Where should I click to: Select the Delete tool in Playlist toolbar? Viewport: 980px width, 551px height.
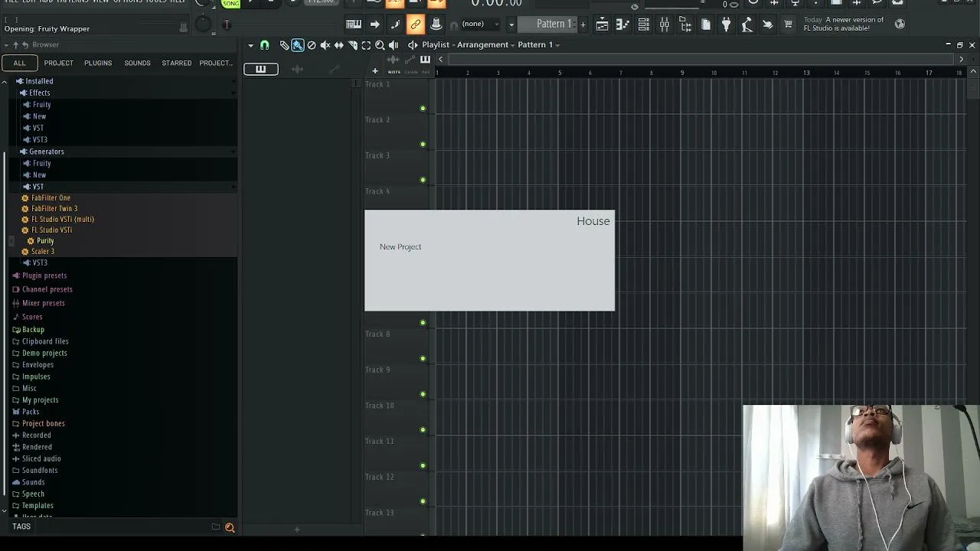coord(312,45)
